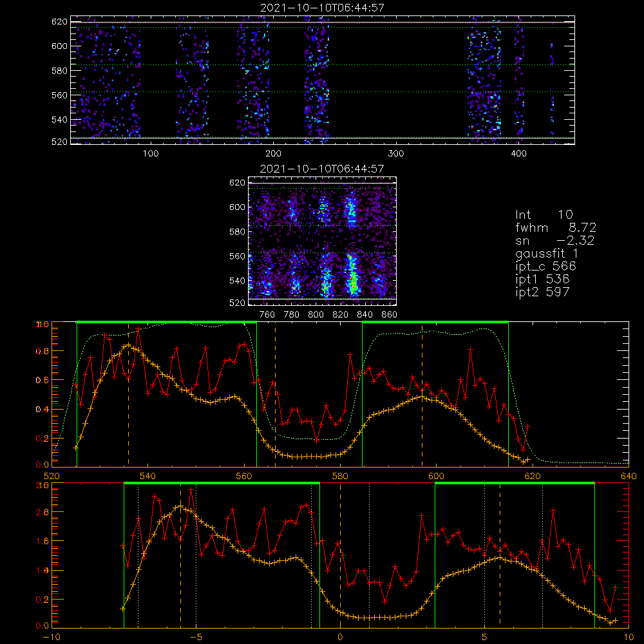The height and width of the screenshot is (644, 644).
Task: Click the right green bar atop third plot
Action: (435, 323)
